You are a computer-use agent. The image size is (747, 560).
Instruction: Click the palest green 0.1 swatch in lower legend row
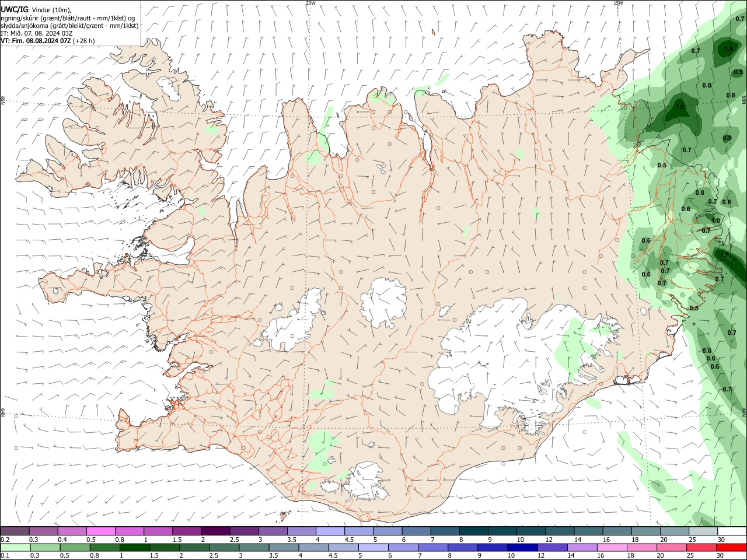coord(15,547)
